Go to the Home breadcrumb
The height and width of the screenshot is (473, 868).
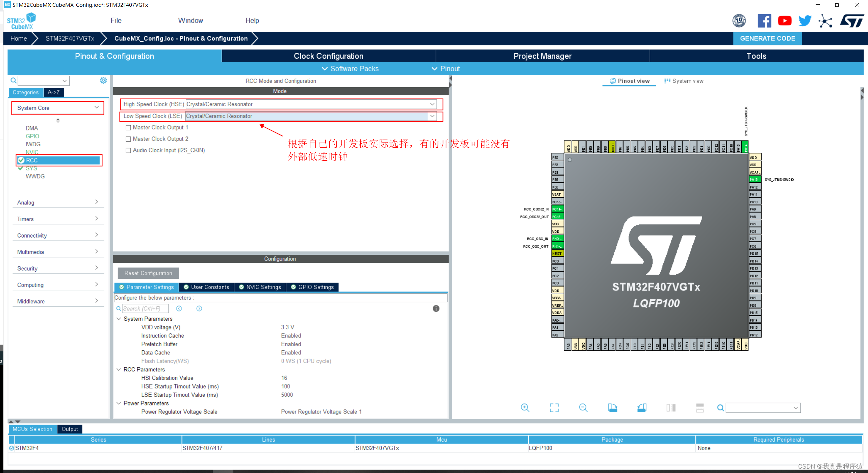(19, 39)
